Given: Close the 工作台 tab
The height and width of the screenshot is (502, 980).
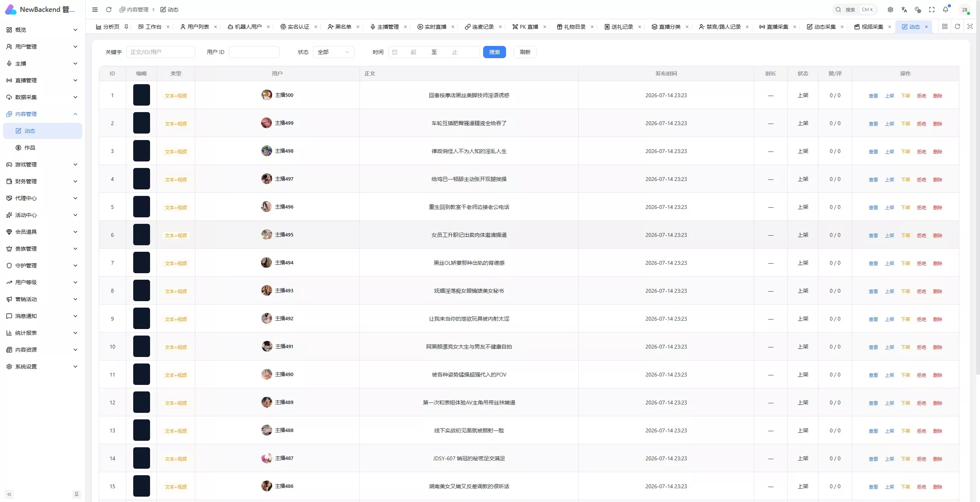Looking at the screenshot, I should coord(168,27).
